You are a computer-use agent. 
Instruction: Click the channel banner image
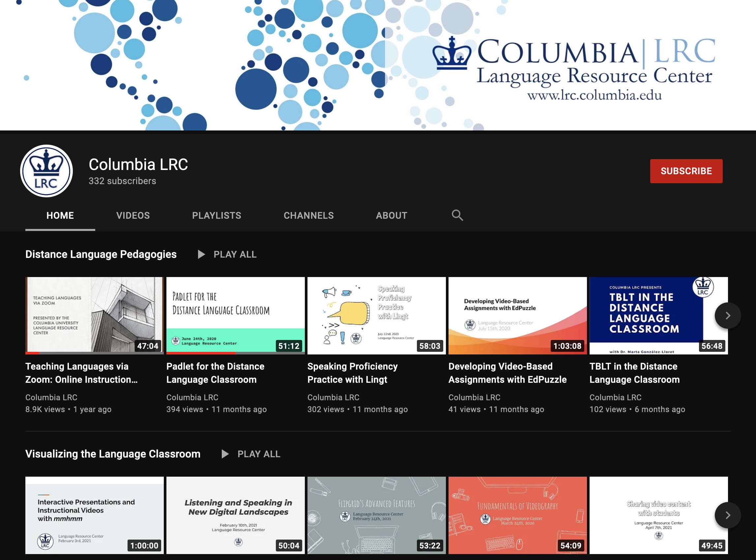(378, 65)
